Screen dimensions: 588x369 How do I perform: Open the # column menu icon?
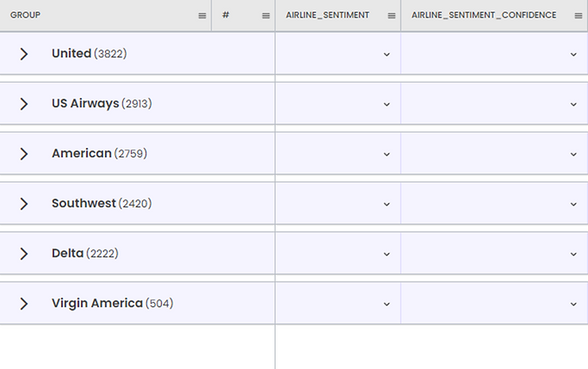[265, 16]
